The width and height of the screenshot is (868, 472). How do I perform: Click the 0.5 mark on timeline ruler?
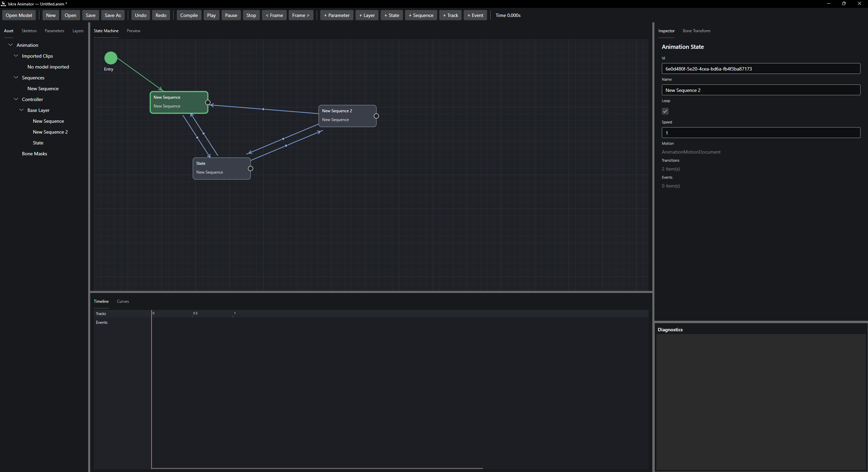click(195, 313)
